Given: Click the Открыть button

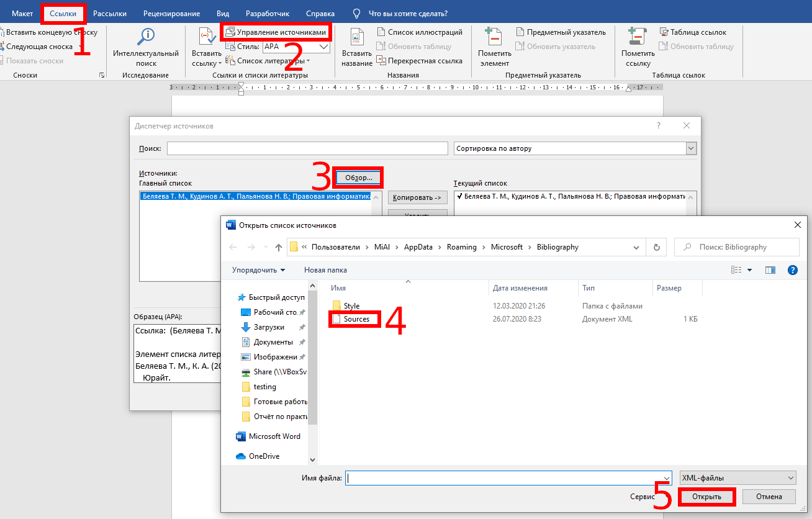Looking at the screenshot, I should [x=706, y=497].
